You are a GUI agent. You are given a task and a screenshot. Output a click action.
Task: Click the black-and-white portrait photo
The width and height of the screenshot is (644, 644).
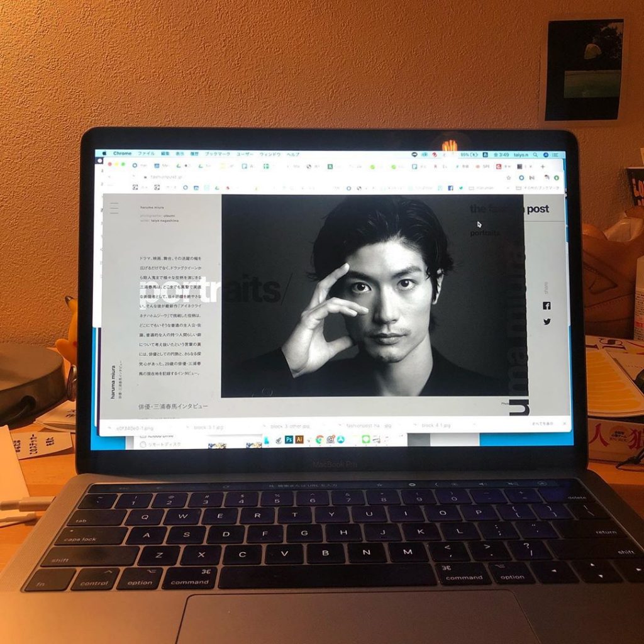coord(372,296)
